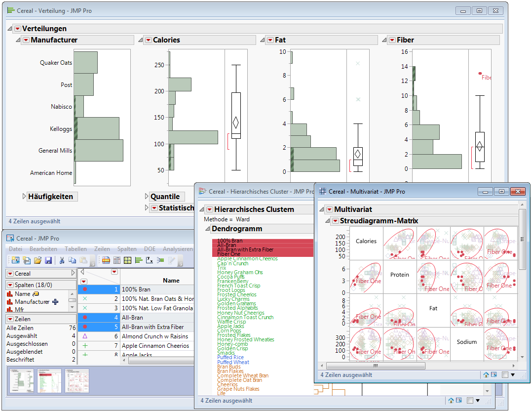The width and height of the screenshot is (532, 412).
Task: Click the New data table toolbar icon
Action: [15, 260]
